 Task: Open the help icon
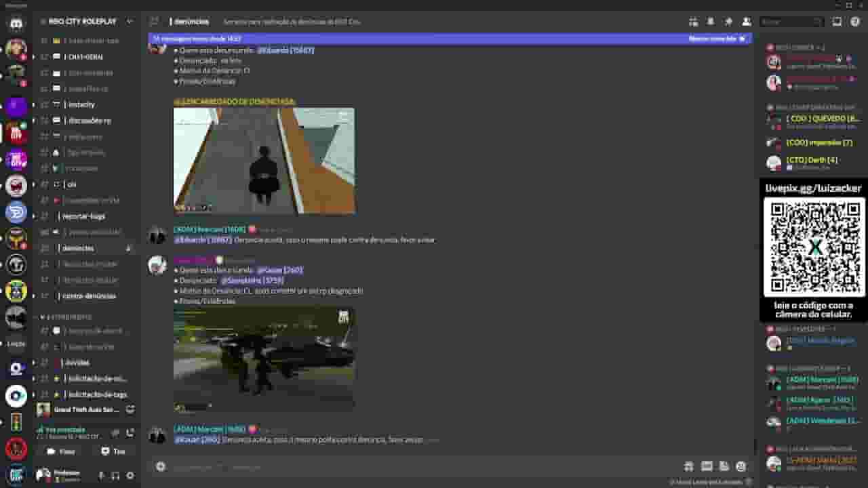point(855,22)
